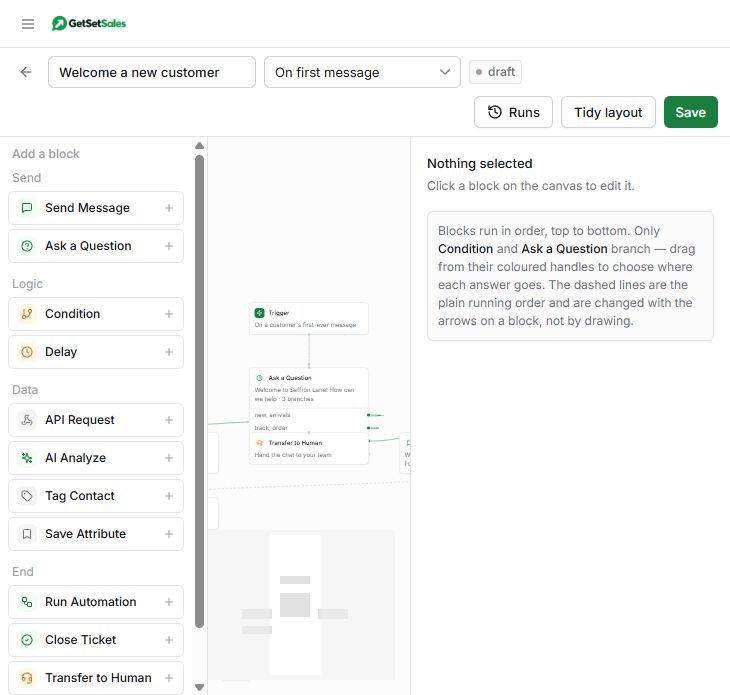Click the 'Nothing selected' heading

tap(480, 164)
